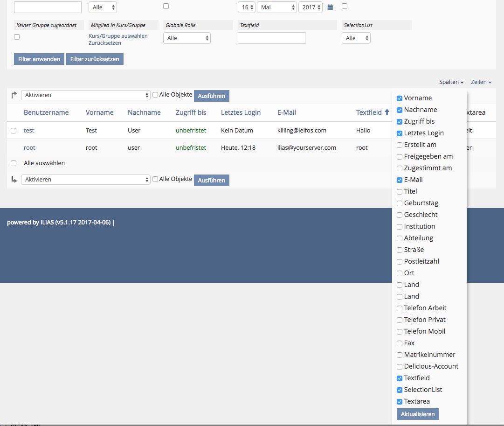Screen dimensions: 504x426
Task: Click into the Textfield filter input
Action: pyautogui.click(x=271, y=38)
